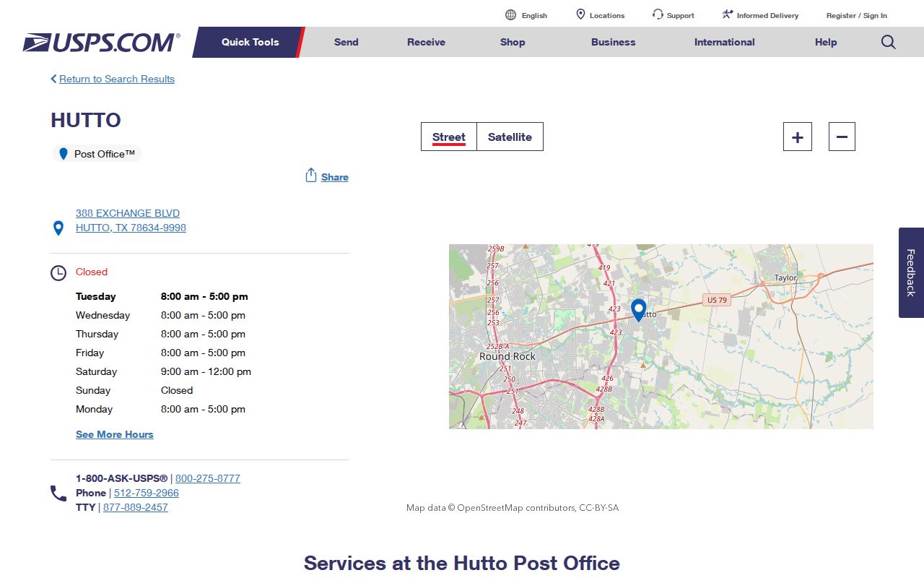Click the blue pin on the map
Image resolution: width=924 pixels, height=578 pixels.
pos(638,310)
